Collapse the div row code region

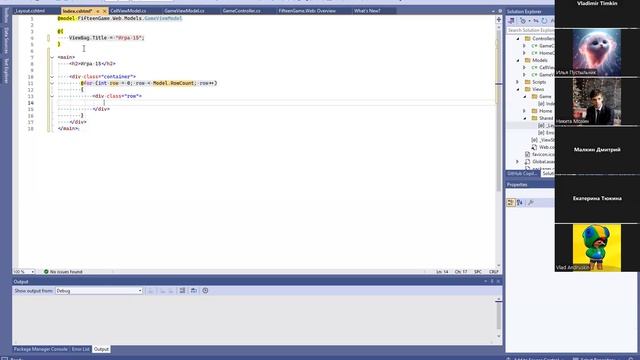(x=52, y=96)
